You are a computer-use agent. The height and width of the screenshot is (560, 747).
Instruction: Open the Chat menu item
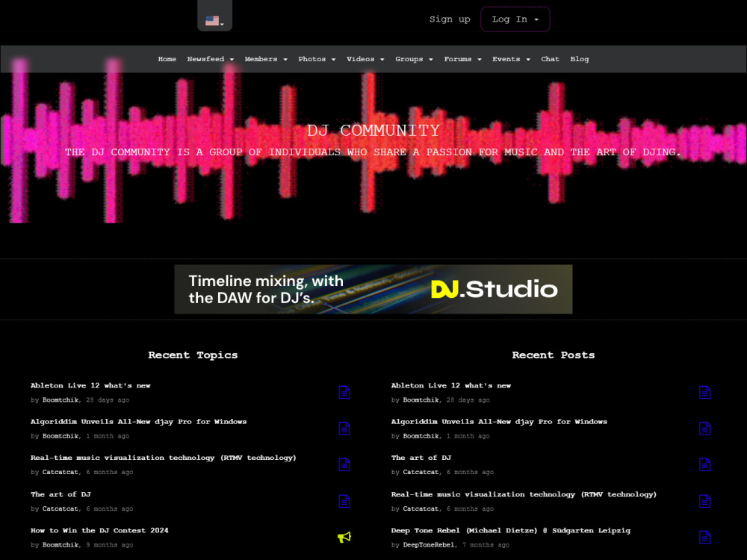click(x=550, y=59)
